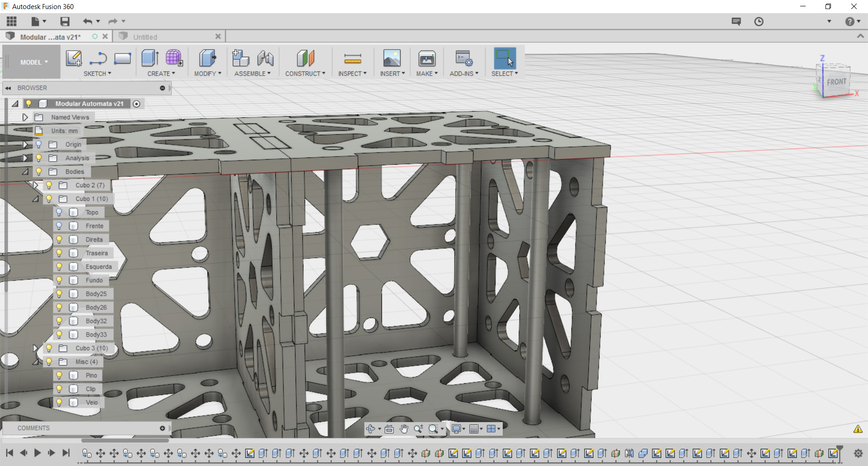Click the Zoom Window icon
The image size is (868, 466).
pos(419,429)
